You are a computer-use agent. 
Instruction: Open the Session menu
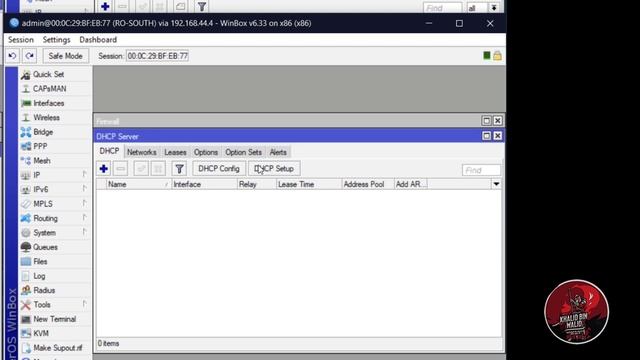(21, 40)
